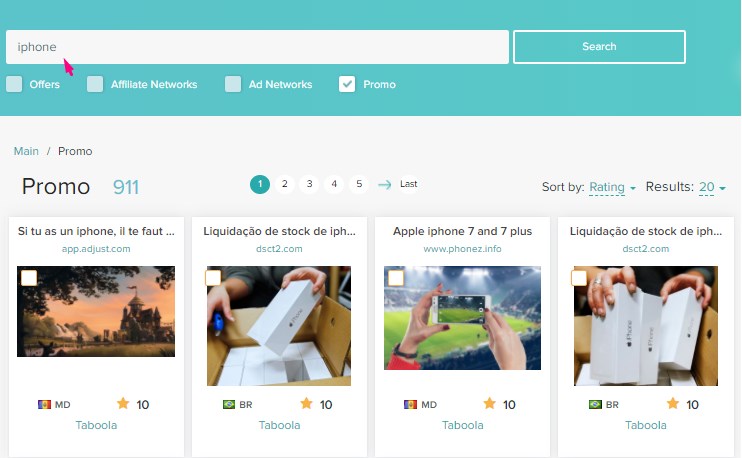Jump to the Last results page
The height and width of the screenshot is (458, 742).
(x=409, y=184)
